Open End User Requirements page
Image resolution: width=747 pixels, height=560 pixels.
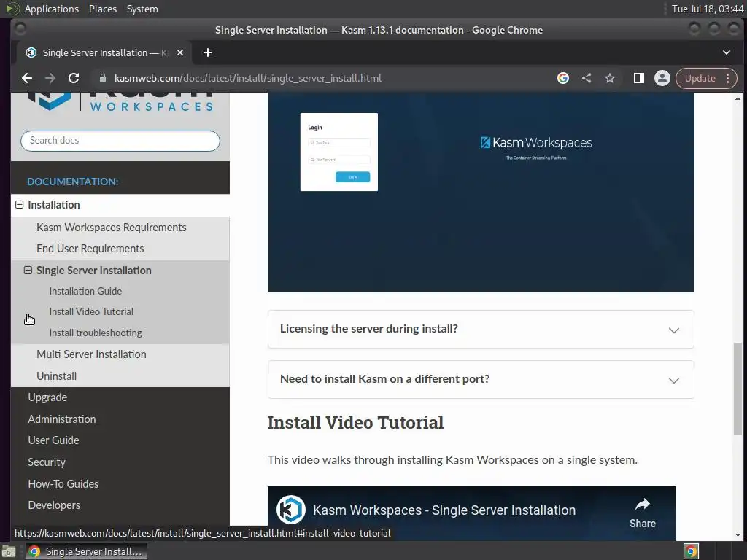coord(90,249)
